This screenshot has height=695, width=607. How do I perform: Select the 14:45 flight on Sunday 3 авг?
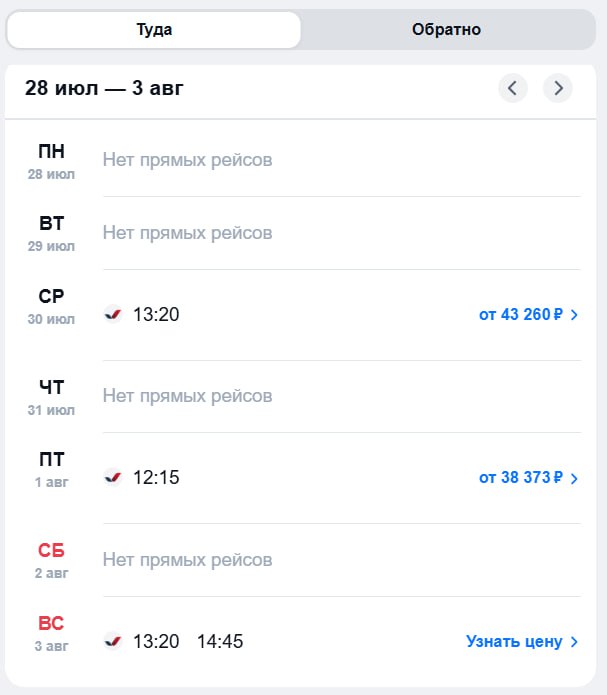pyautogui.click(x=220, y=641)
